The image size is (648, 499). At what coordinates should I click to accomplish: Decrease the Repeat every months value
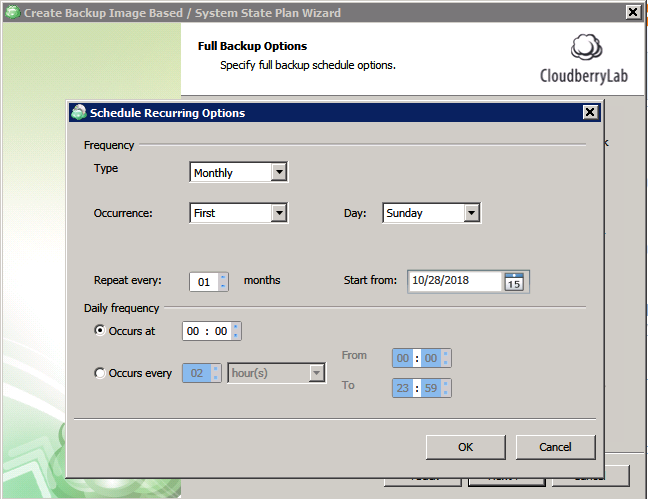coord(223,287)
